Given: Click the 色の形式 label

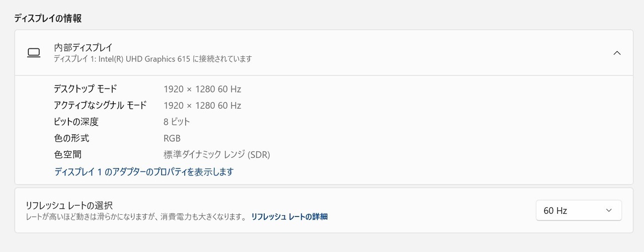Looking at the screenshot, I should coord(71,138).
